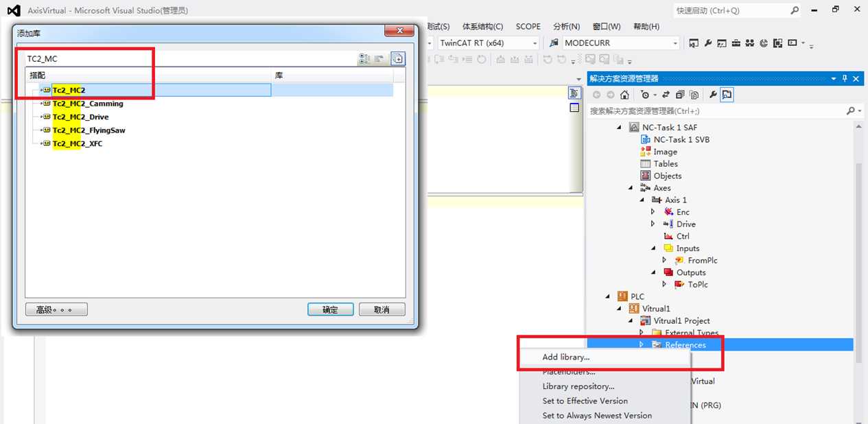Click the toolbox icon in the TwinCAT toolbar
The height and width of the screenshot is (424, 868).
736,43
